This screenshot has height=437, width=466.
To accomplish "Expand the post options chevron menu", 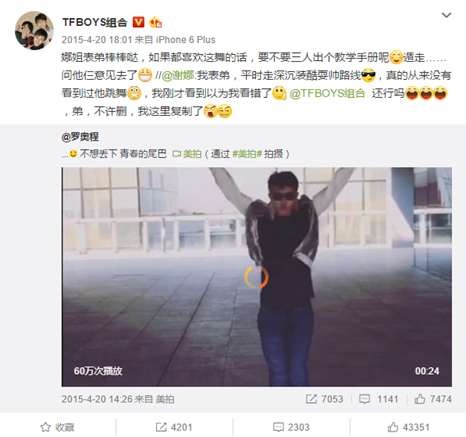I will (446, 15).
